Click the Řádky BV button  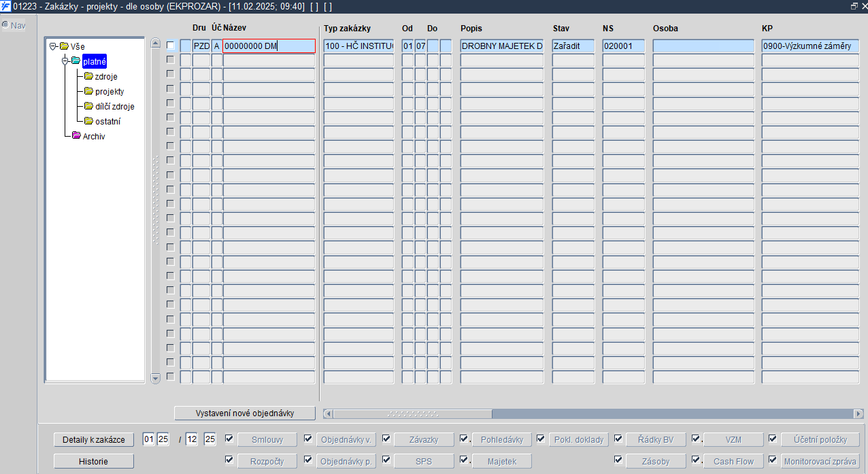[656, 440]
